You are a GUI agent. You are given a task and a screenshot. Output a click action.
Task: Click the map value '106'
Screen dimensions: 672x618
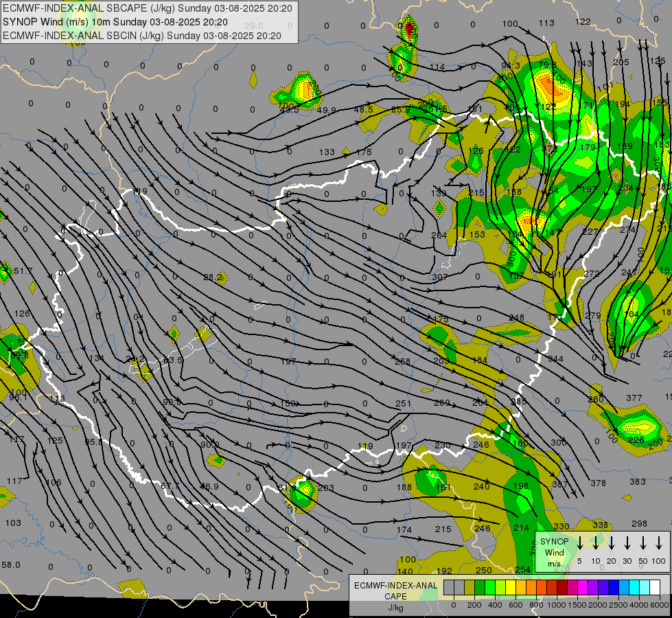(x=54, y=482)
